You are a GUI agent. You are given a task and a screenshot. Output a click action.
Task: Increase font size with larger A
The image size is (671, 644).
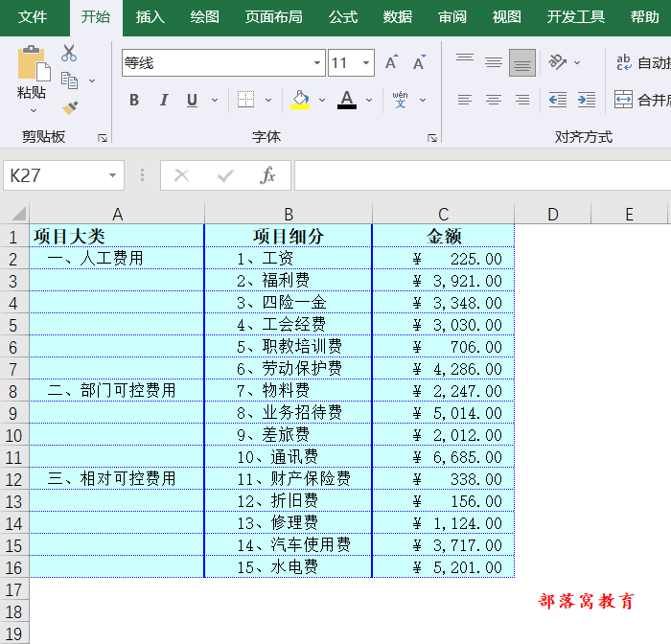click(391, 63)
